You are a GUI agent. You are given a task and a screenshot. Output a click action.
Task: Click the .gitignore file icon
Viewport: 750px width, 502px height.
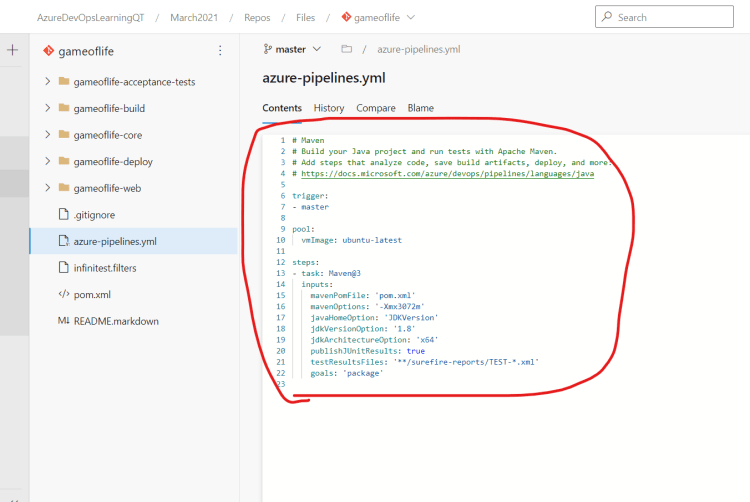pyautogui.click(x=64, y=214)
